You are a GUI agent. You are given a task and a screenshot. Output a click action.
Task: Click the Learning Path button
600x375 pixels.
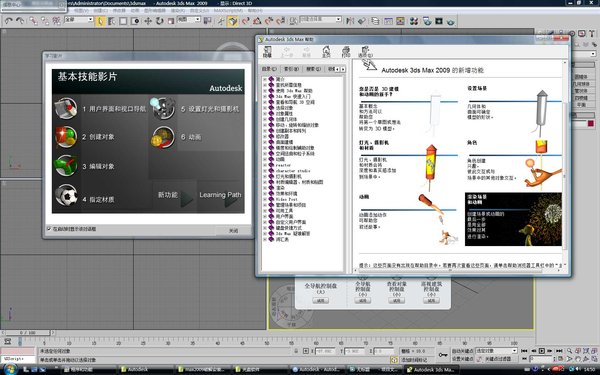(220, 197)
